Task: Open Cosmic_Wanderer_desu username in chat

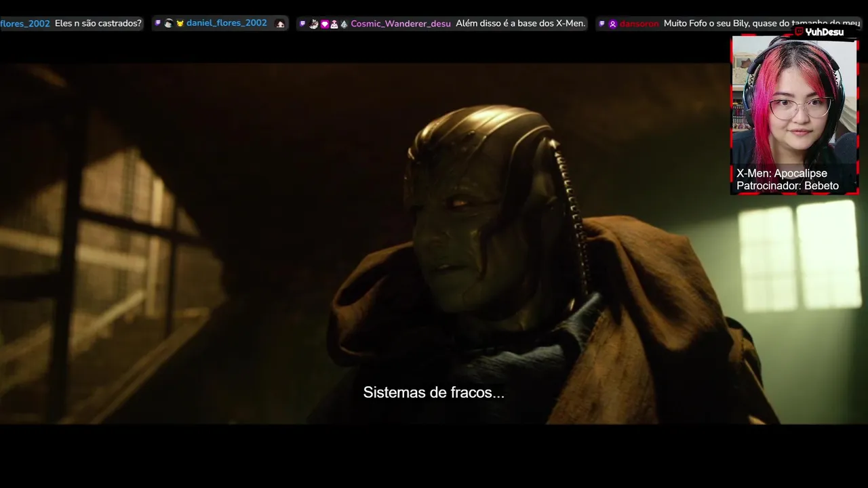Action: (x=401, y=24)
